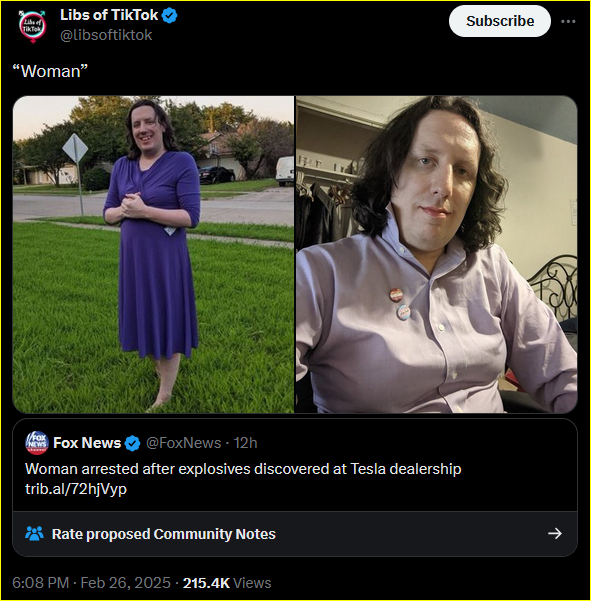Click the arrow beside Rate proposed Community Notes

click(x=555, y=533)
